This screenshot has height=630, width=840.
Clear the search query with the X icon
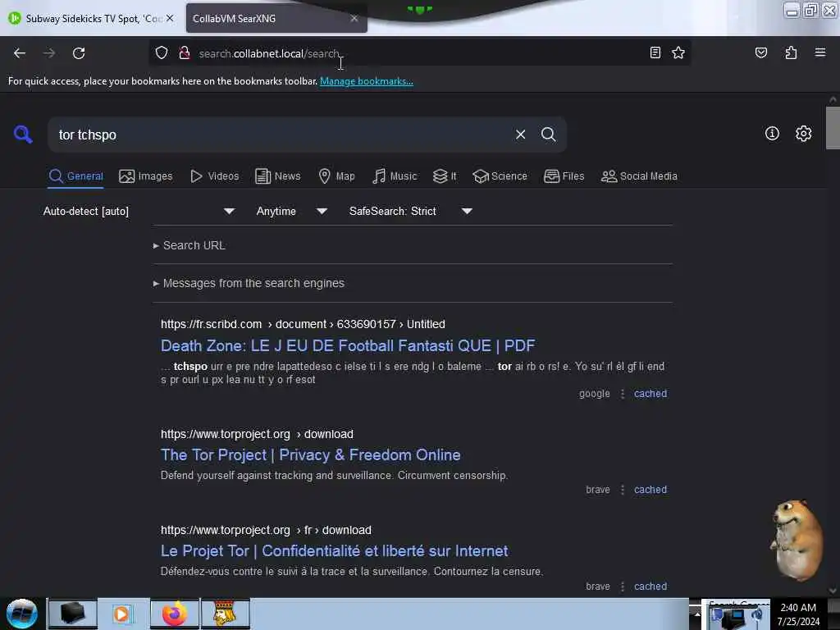[520, 135]
